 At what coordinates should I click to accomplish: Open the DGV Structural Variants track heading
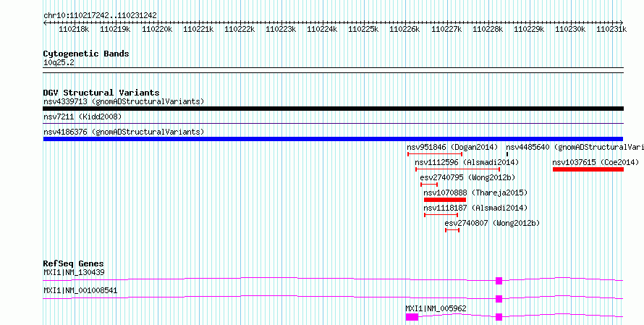[x=101, y=93]
